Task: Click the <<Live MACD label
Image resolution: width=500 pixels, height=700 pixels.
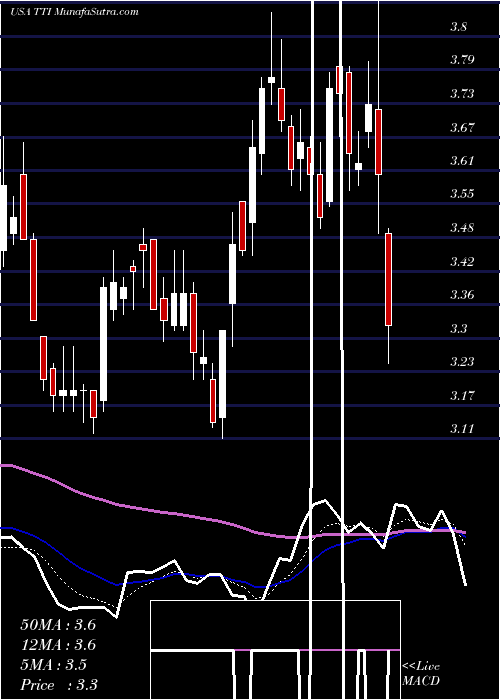Action: click(421, 674)
